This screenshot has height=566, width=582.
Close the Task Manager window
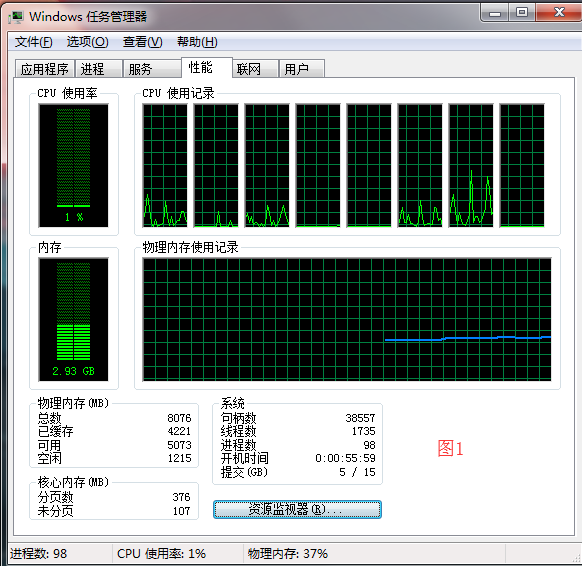coord(559,13)
